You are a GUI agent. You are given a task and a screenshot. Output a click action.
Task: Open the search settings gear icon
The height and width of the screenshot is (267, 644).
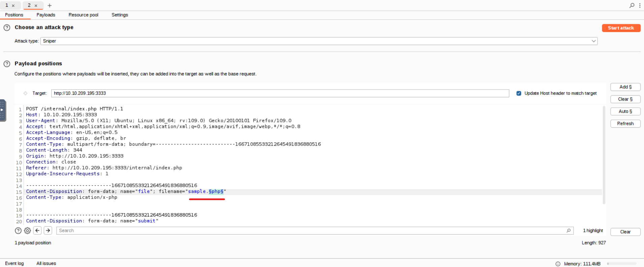(28, 231)
